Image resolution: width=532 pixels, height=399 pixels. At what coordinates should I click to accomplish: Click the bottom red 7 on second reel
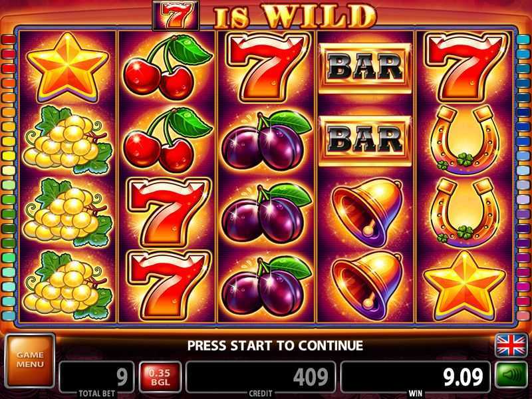168,286
